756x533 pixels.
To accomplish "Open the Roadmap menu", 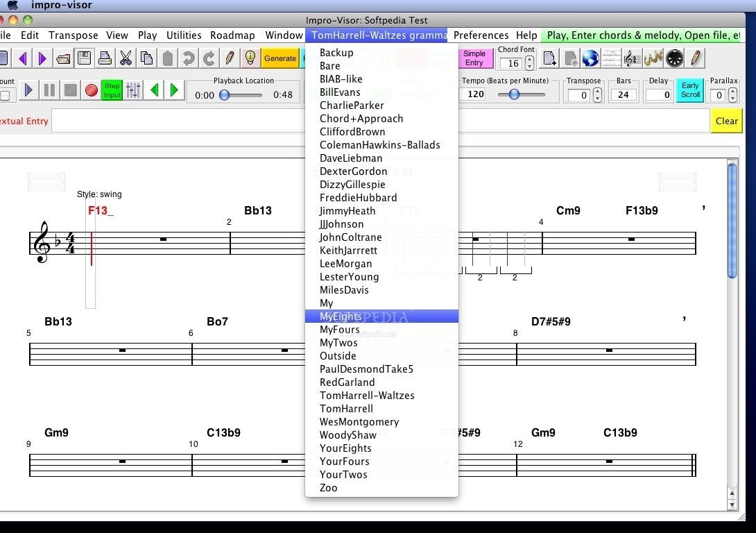I will (x=232, y=35).
